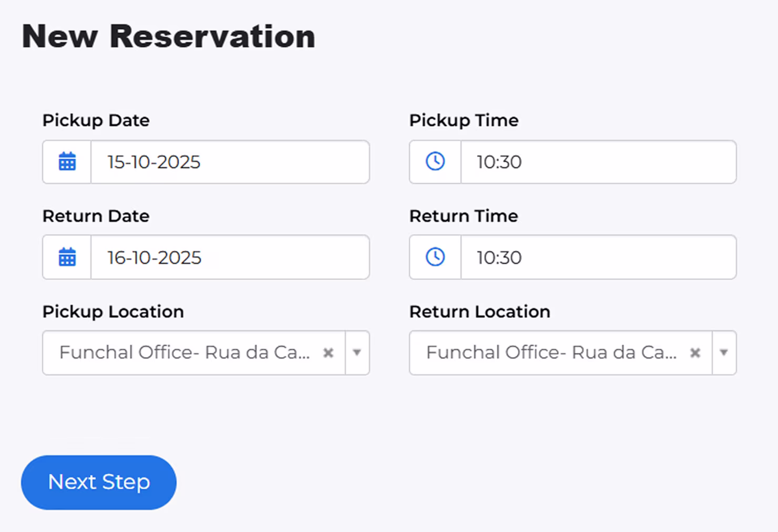Image resolution: width=778 pixels, height=532 pixels.
Task: Clear the selected Pickup Location
Action: click(x=328, y=353)
